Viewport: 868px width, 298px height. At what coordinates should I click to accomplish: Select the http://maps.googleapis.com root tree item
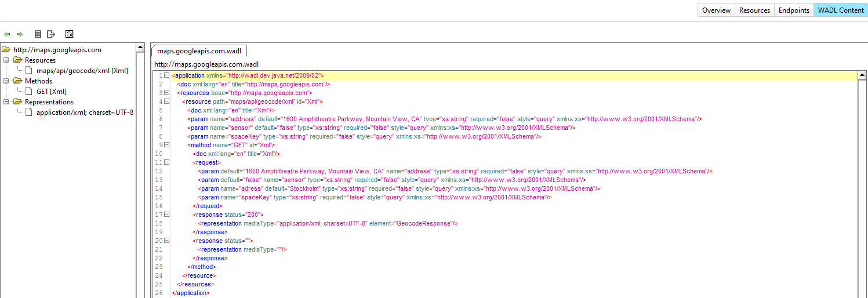tap(57, 50)
